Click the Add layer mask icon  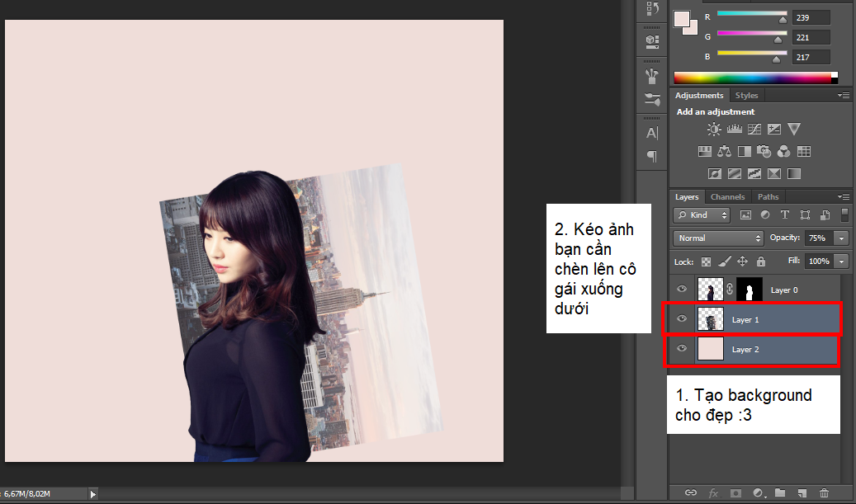point(735,493)
